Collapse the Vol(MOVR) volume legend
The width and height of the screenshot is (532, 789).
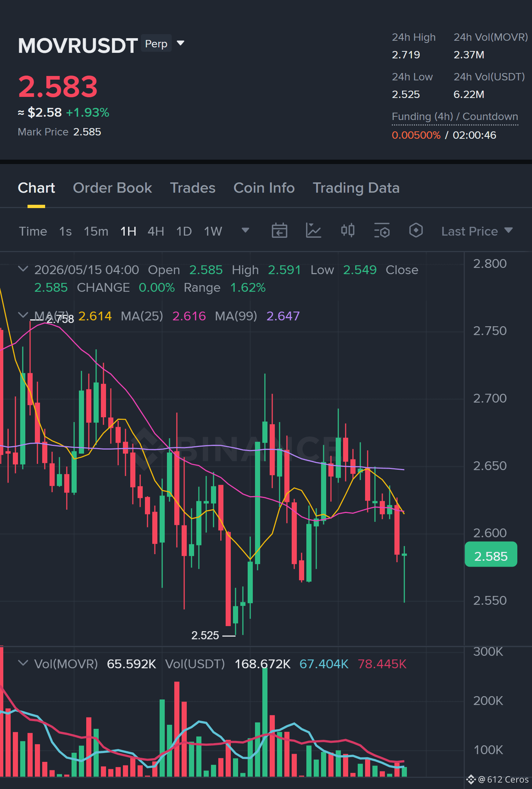pos(23,663)
